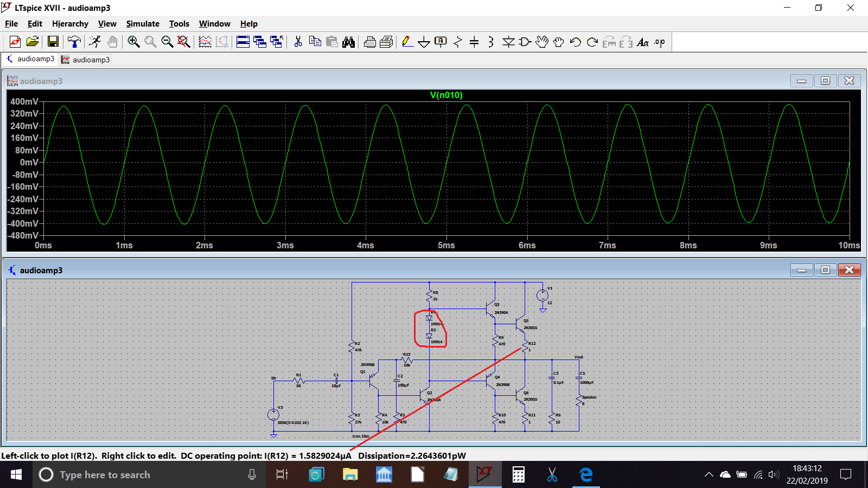The width and height of the screenshot is (868, 488).
Task: Maximize the waveform plot window
Action: click(x=825, y=81)
